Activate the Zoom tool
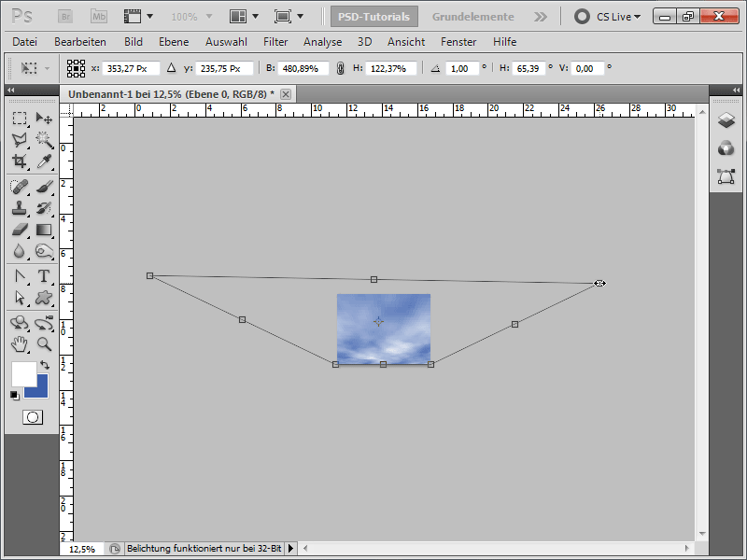 44,343
